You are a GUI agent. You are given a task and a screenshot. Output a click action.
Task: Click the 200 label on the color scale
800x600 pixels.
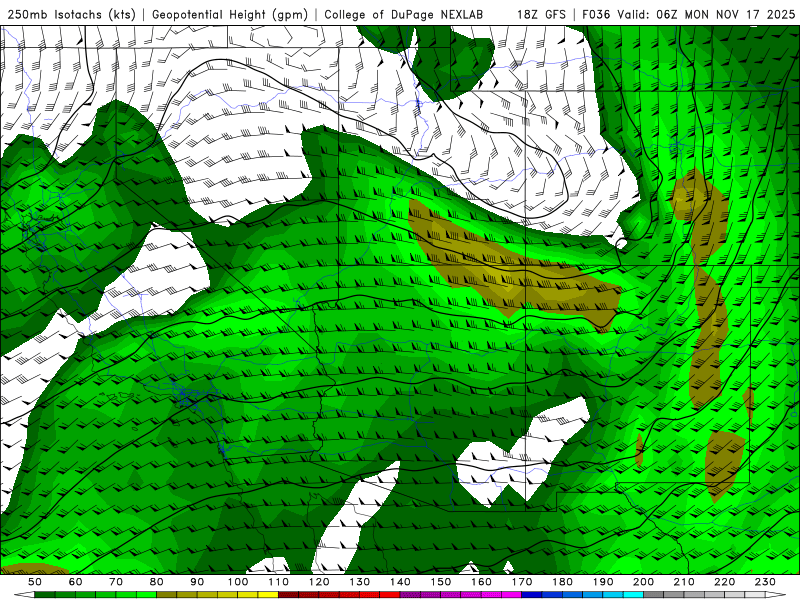point(643,582)
